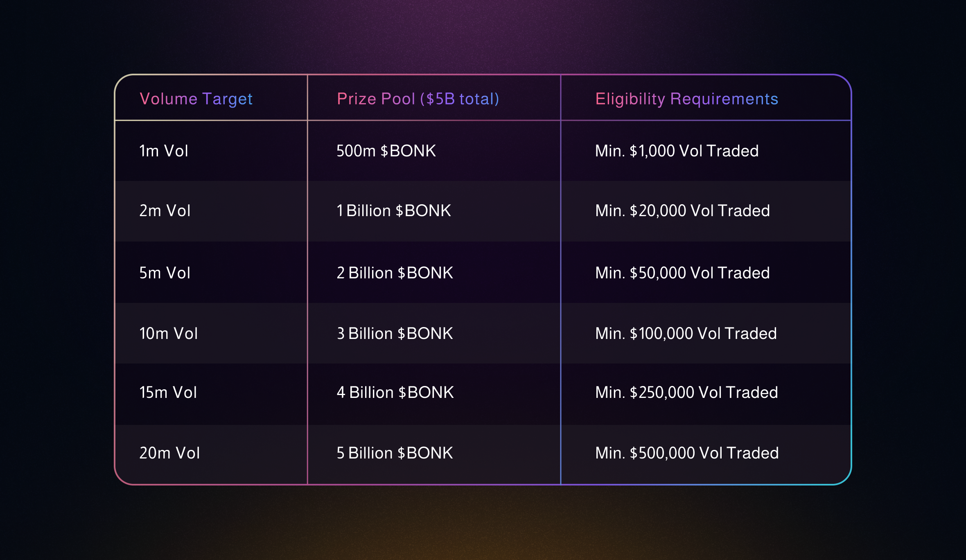
Task: Select Min. $100,000 Vol Traded text
Action: [x=686, y=334]
